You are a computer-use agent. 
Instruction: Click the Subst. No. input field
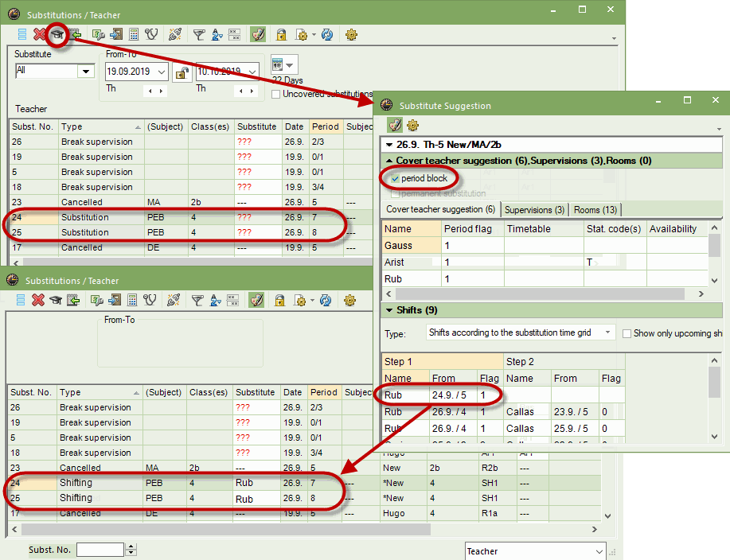[100, 550]
